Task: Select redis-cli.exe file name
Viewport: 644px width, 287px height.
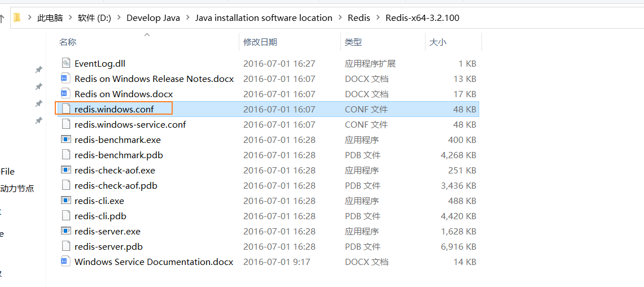Action: point(99,201)
